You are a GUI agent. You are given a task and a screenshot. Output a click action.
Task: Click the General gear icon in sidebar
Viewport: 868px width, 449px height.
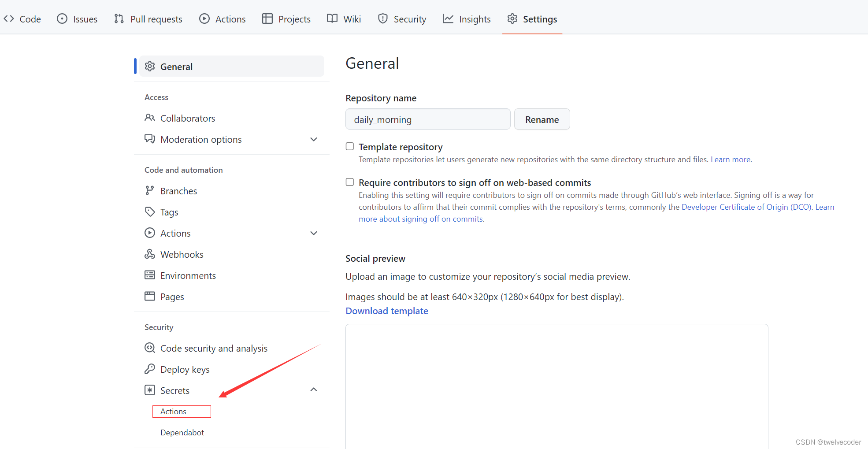tap(150, 66)
